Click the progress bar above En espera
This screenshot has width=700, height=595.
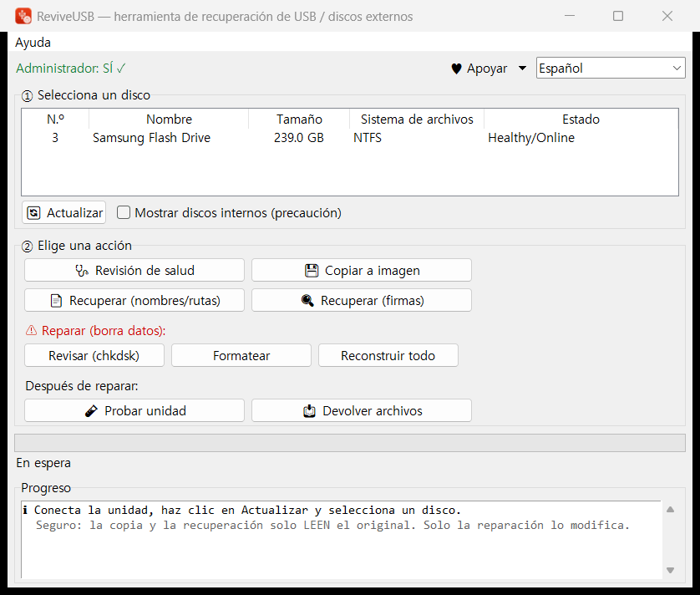[x=349, y=443]
